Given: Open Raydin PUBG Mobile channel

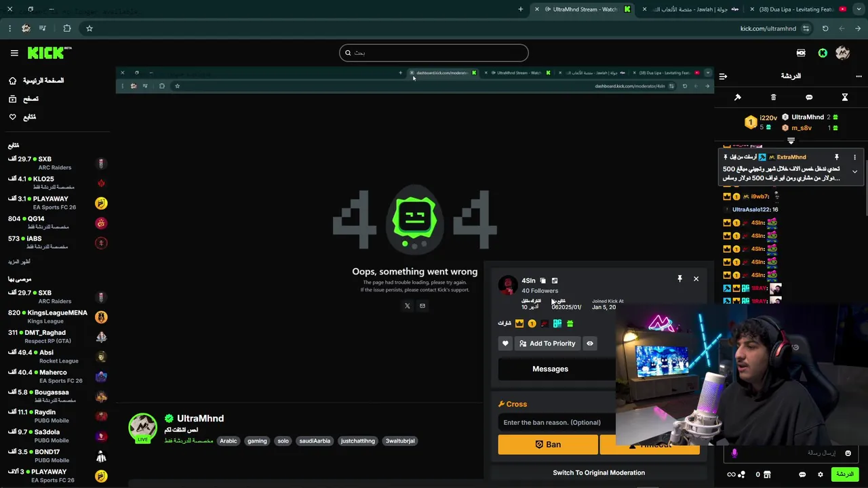Looking at the screenshot, I should [58, 416].
